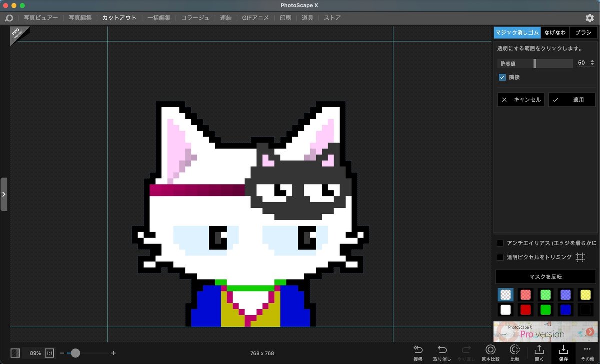Click the zoom in plus icon
Screen dimensions: 600x364
pyautogui.click(x=113, y=353)
